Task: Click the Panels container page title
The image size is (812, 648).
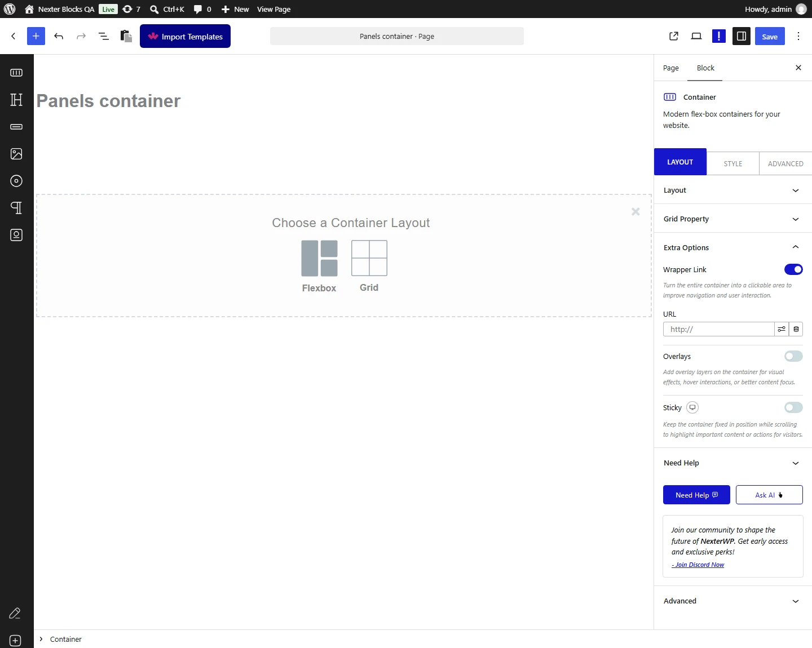Action: tap(108, 101)
